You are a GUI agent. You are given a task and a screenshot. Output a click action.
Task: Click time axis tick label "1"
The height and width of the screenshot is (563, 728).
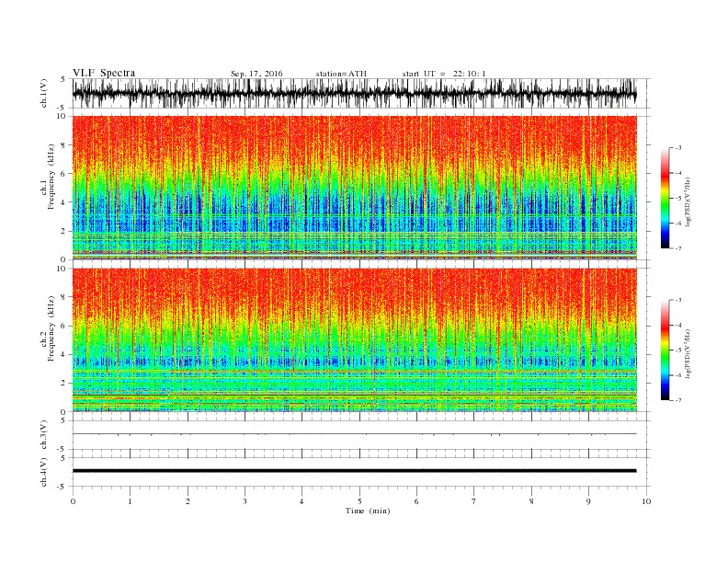(130, 501)
